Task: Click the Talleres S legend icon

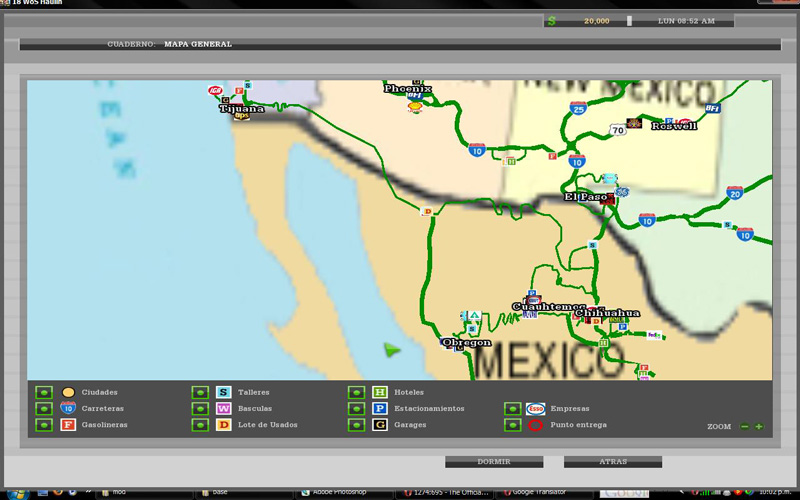Action: 224,393
